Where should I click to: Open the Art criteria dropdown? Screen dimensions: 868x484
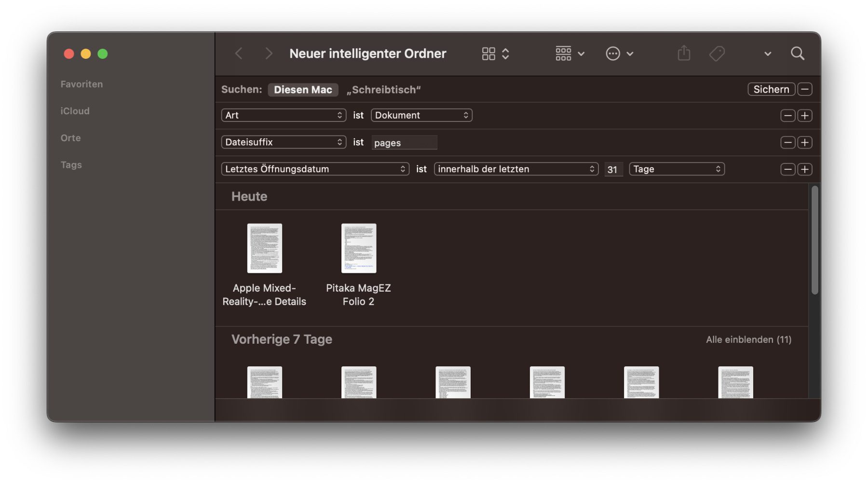pos(284,115)
